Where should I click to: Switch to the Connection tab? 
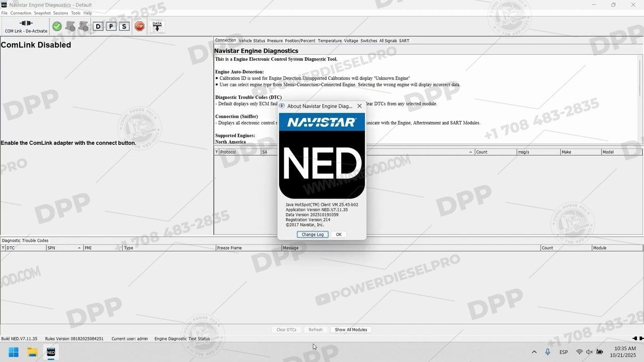pyautogui.click(x=225, y=40)
